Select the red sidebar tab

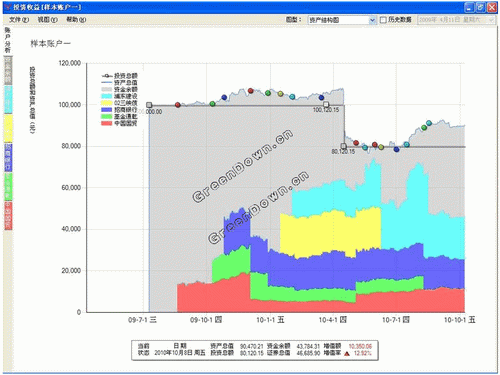coord(8,215)
